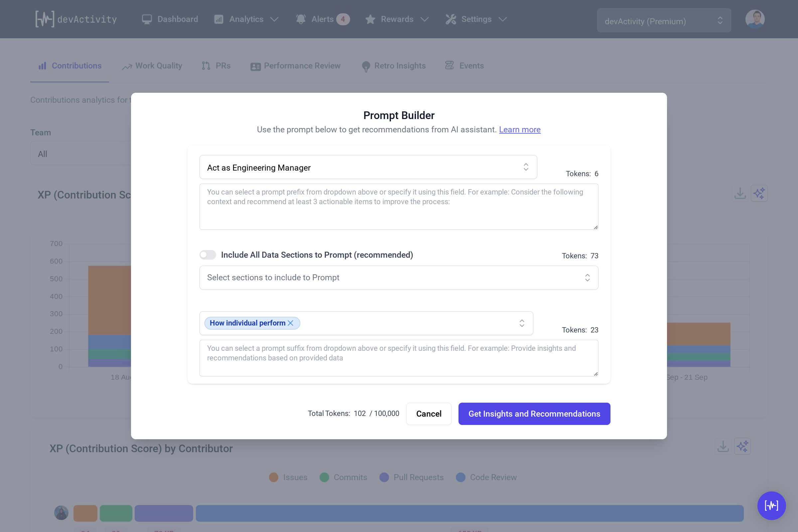
Task: Click the Alerts bell icon
Action: point(301,19)
